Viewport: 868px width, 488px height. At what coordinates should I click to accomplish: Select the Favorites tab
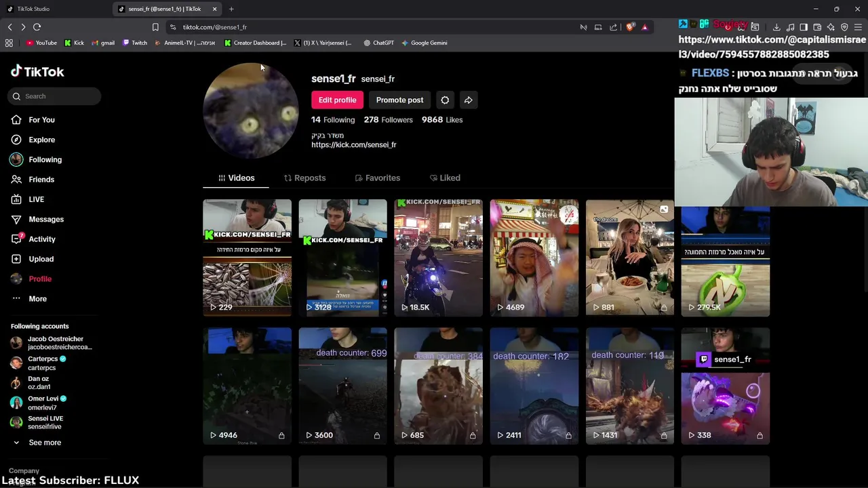tap(377, 178)
